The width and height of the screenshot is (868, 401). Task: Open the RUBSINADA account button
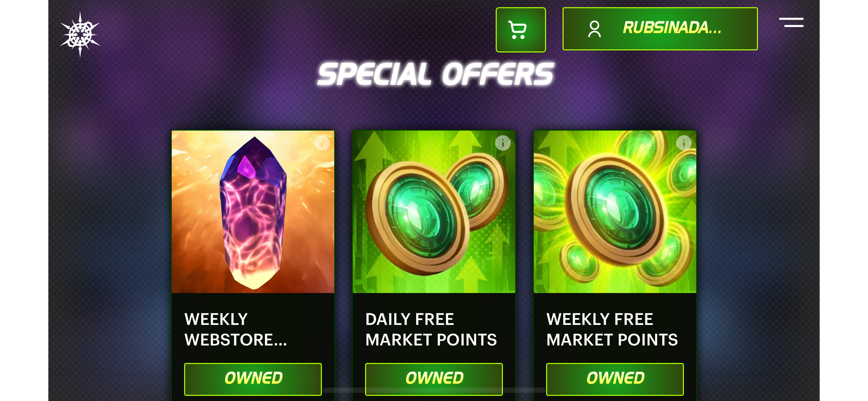[660, 29]
